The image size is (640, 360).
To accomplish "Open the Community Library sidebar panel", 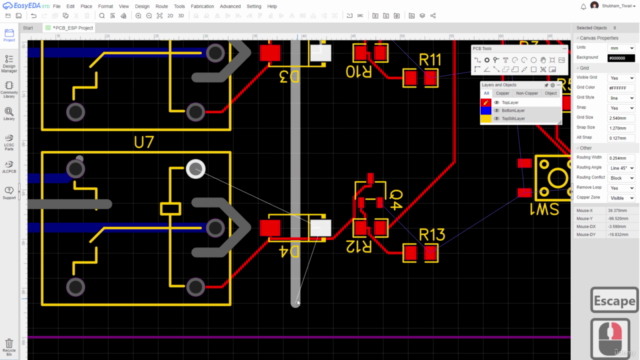I will point(9,89).
